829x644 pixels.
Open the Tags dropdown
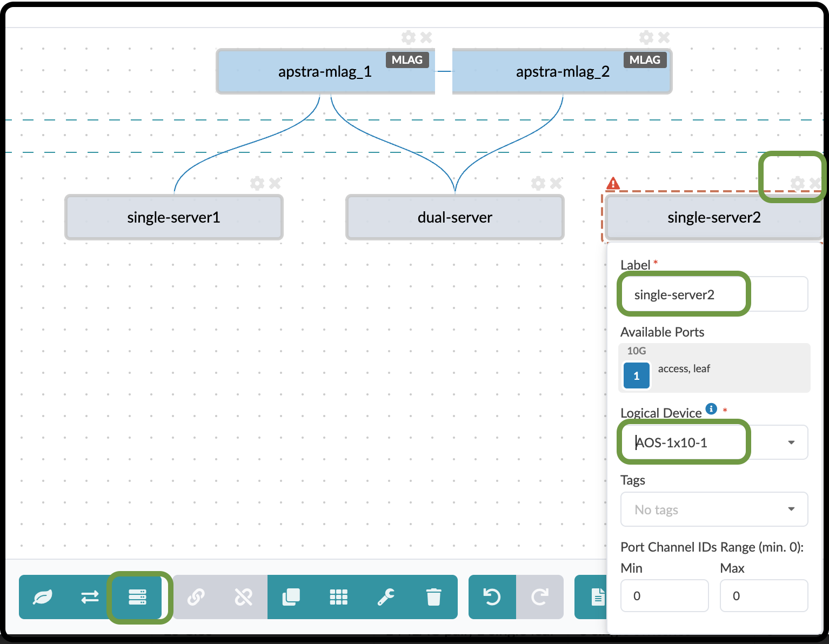(x=714, y=509)
